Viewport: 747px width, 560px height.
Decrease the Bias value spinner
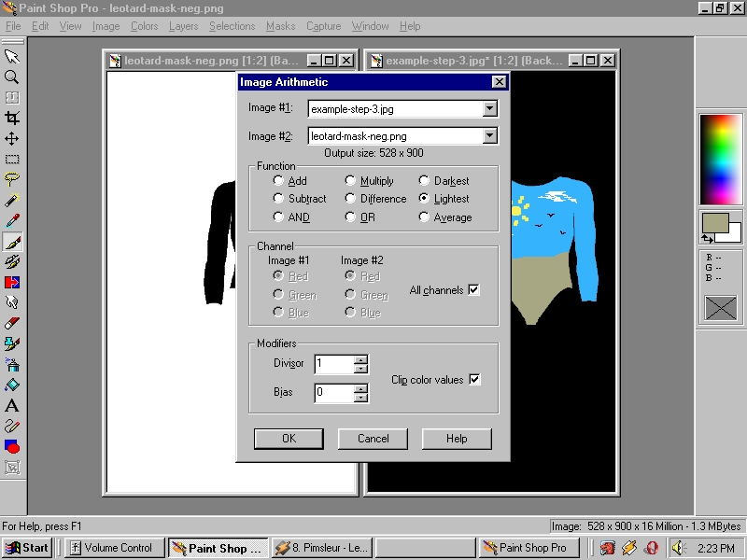pos(361,398)
